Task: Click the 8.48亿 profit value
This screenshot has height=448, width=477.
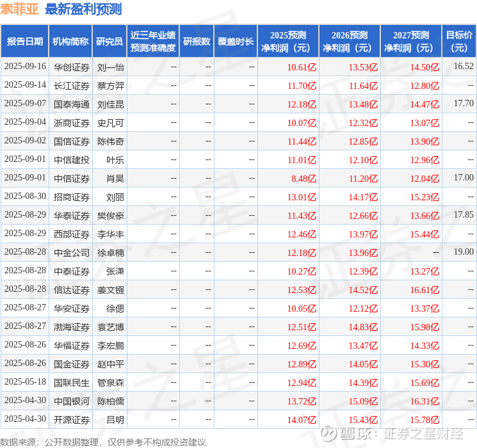Action: 304,179
